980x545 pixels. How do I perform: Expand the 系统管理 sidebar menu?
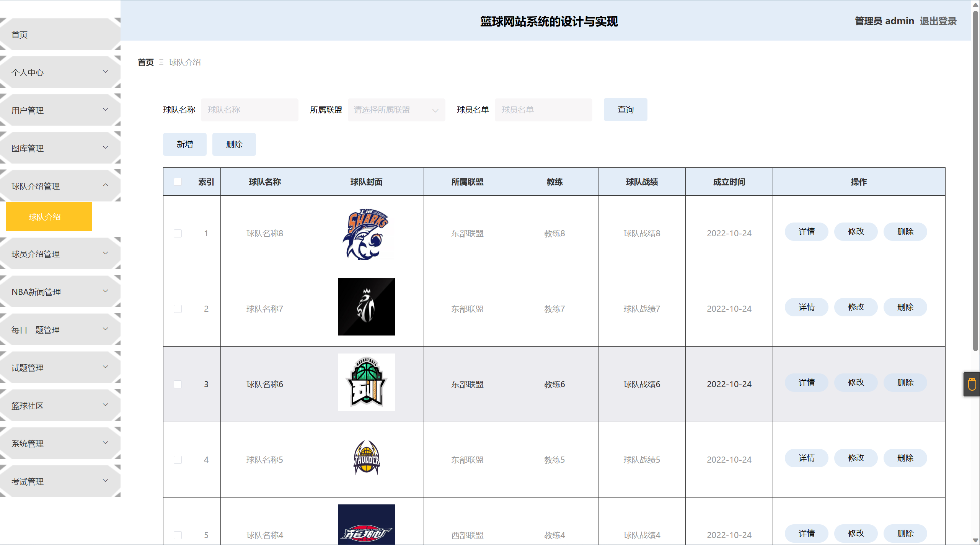point(60,444)
